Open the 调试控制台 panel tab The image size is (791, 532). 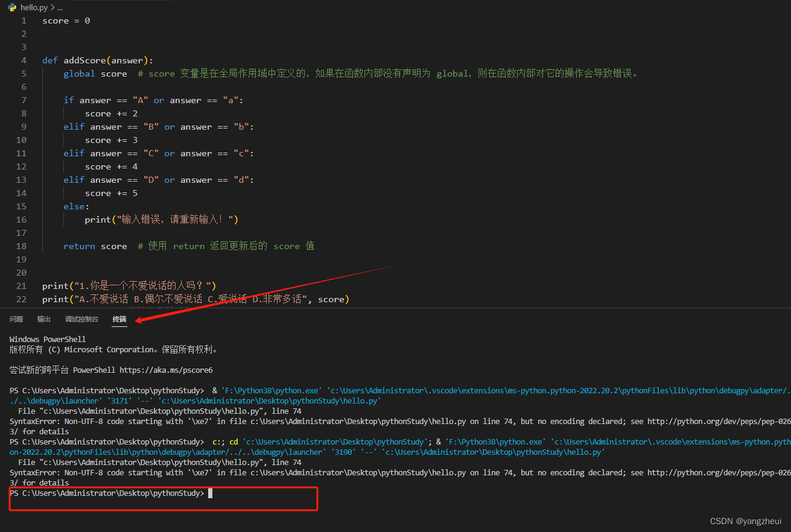click(81, 319)
